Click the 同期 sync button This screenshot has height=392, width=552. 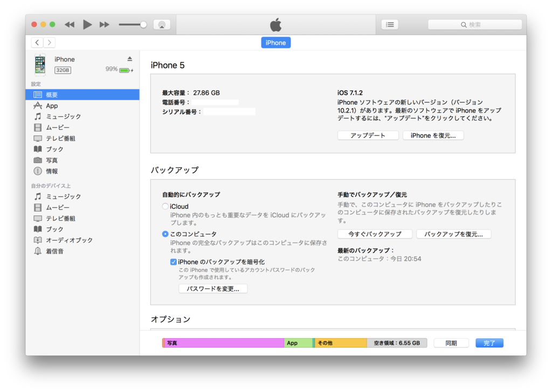(451, 343)
